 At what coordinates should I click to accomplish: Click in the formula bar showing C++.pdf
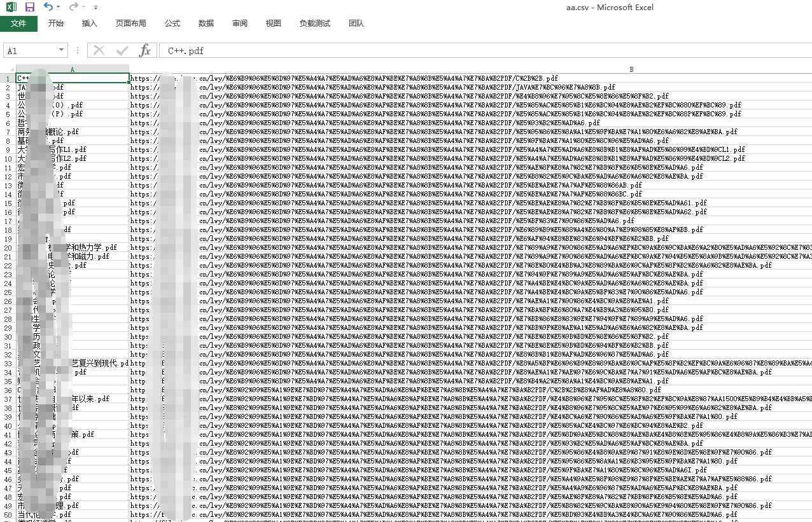(445, 51)
